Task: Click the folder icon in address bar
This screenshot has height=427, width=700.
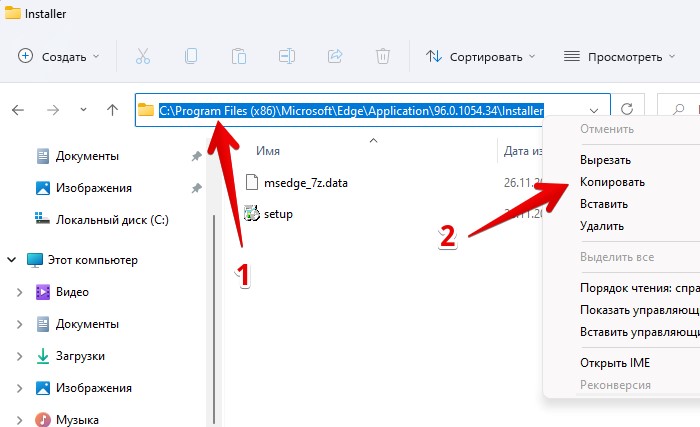Action: click(x=146, y=109)
